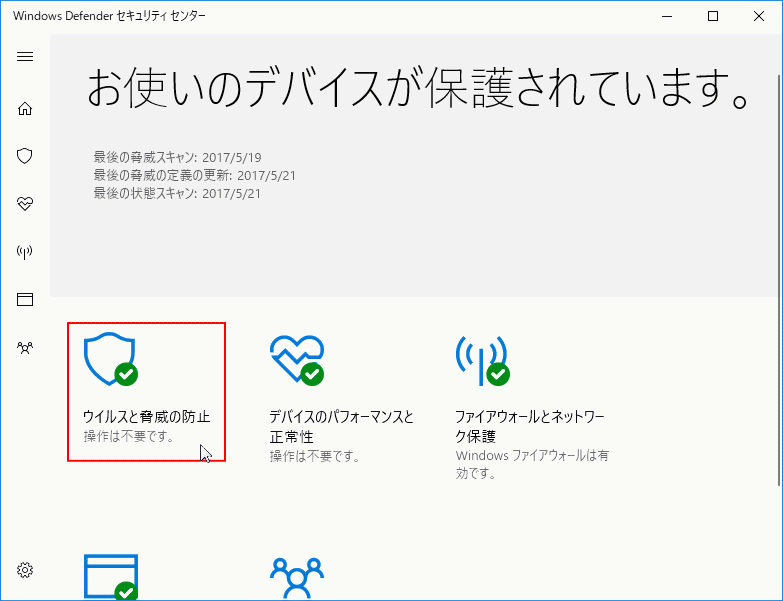Go to Home in the sidebar
Screen dimensions: 783x601
click(25, 108)
